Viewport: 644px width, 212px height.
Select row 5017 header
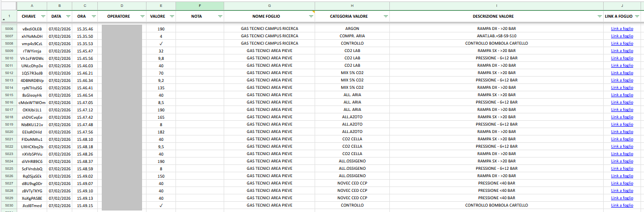click(9, 109)
